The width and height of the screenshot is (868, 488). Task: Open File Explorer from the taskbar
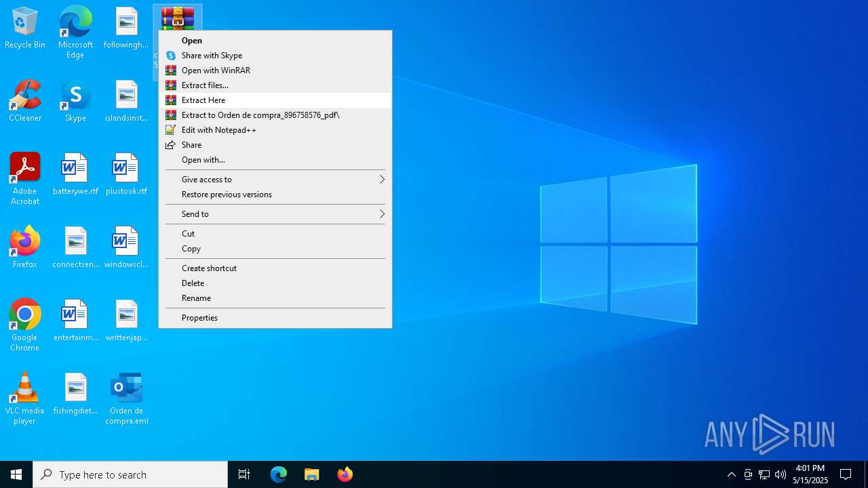click(312, 474)
